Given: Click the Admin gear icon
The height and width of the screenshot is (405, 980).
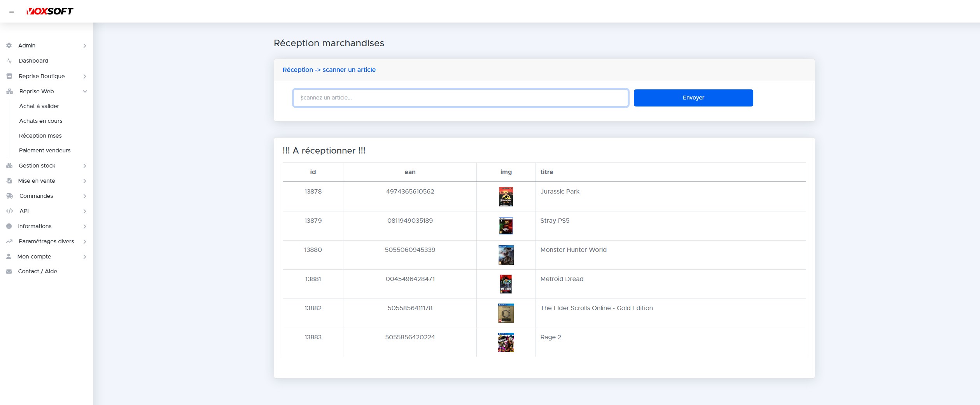Looking at the screenshot, I should [x=9, y=45].
